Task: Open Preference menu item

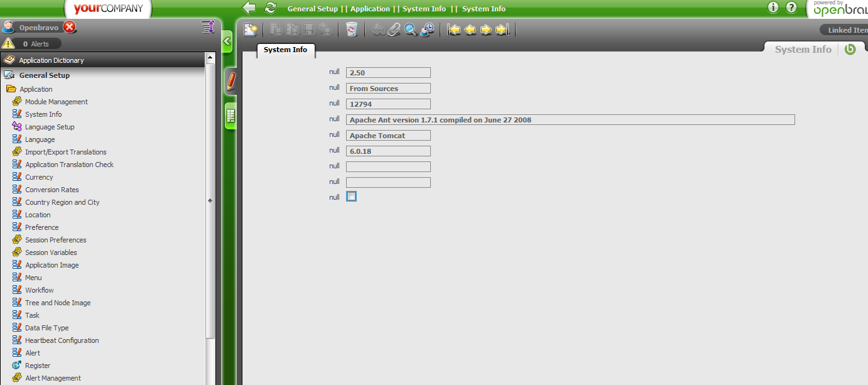Action: pos(42,227)
